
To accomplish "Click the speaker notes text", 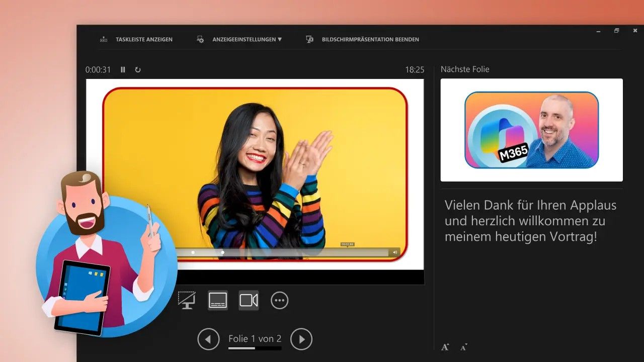I will click(530, 221).
